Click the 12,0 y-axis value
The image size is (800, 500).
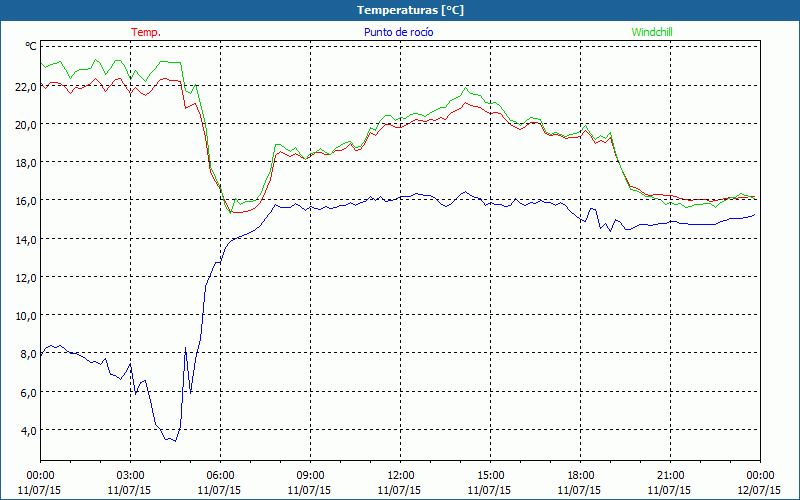pyautogui.click(x=26, y=278)
